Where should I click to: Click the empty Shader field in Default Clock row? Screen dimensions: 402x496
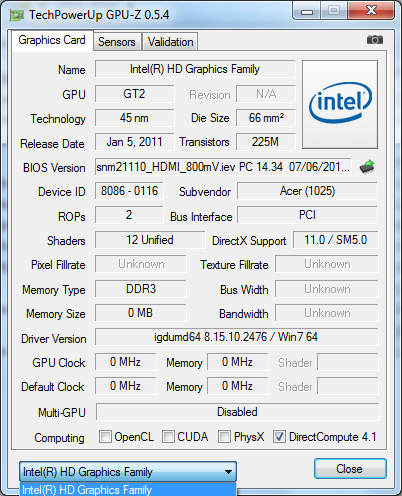click(348, 386)
